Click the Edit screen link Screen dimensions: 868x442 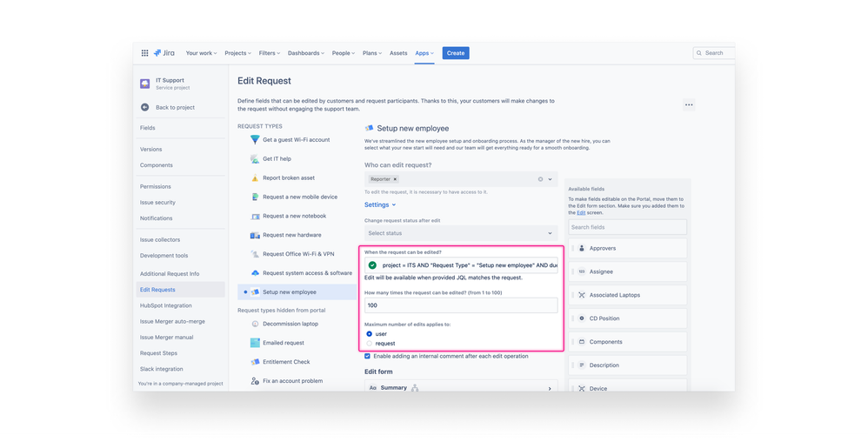(581, 212)
